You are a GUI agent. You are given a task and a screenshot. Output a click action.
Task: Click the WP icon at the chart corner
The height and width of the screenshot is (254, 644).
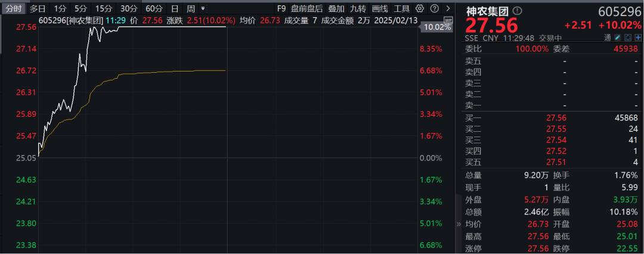[448, 20]
